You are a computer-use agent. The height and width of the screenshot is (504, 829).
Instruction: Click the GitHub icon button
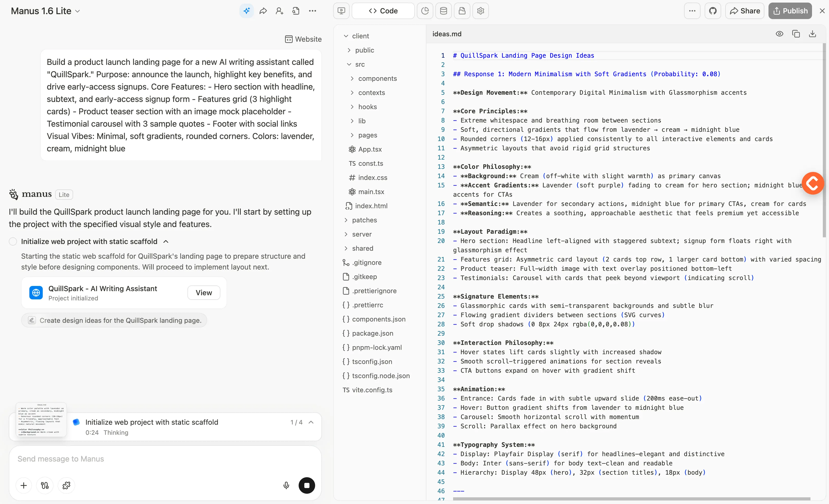713,11
